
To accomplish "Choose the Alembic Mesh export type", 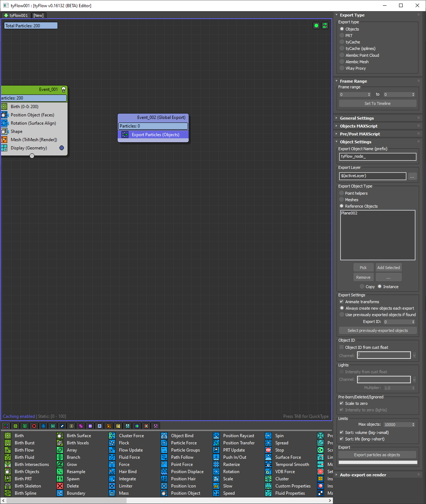I will (342, 62).
